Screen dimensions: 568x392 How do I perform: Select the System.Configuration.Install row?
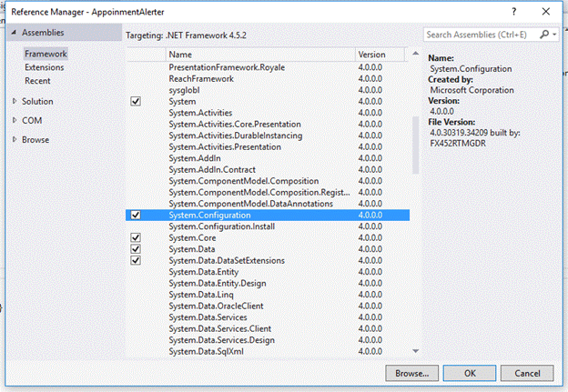(x=268, y=226)
